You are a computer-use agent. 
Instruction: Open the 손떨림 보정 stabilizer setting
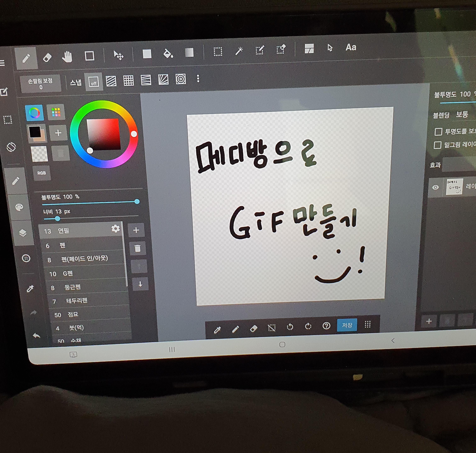pos(40,84)
